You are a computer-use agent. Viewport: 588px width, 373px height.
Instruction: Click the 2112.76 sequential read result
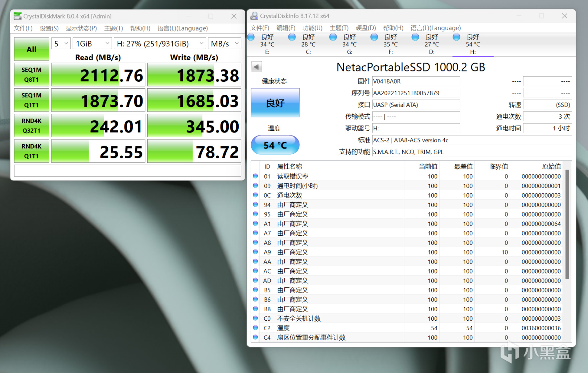coord(98,75)
